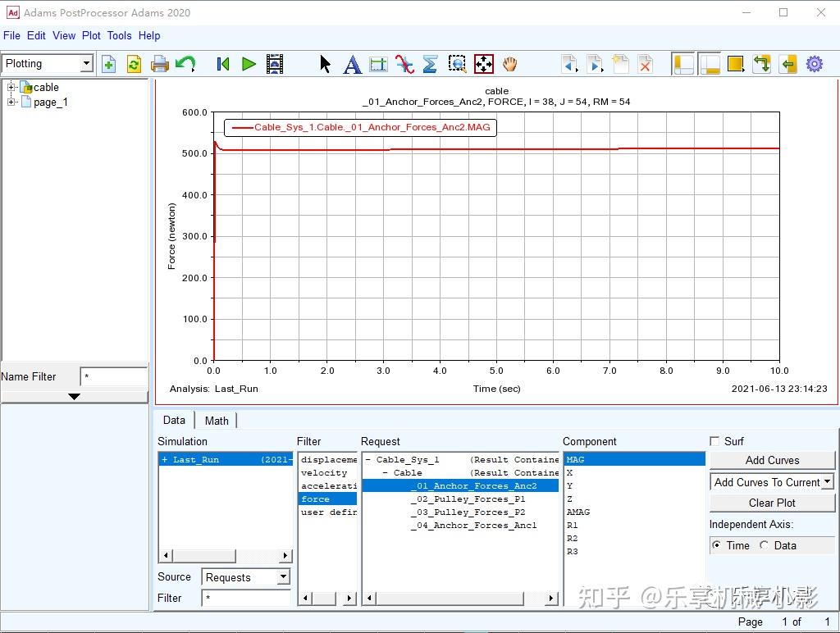Select the Time independent axis option
This screenshot has width=840, height=633.
(x=717, y=545)
